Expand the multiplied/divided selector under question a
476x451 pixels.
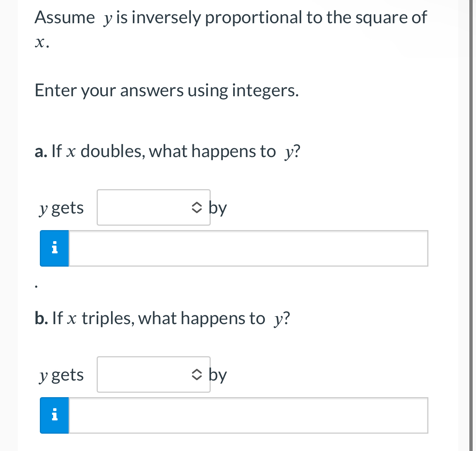[x=154, y=208]
